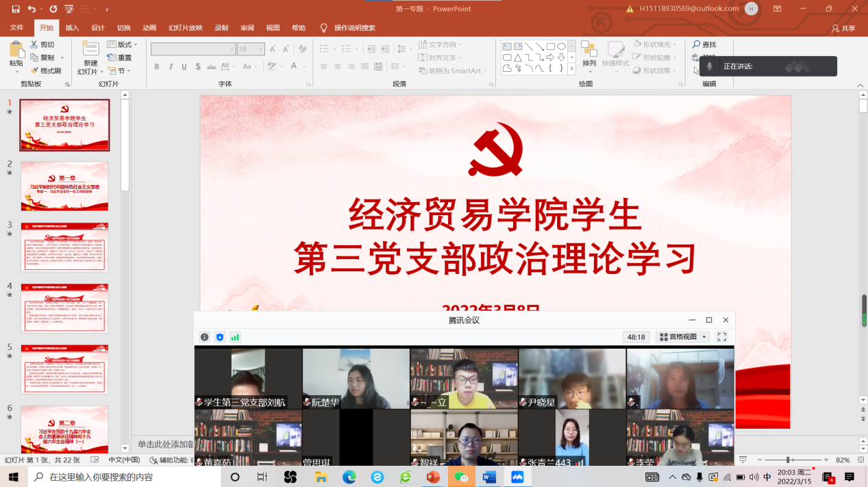Toggle bold text formatting
The height and width of the screenshot is (487, 868).
157,66
